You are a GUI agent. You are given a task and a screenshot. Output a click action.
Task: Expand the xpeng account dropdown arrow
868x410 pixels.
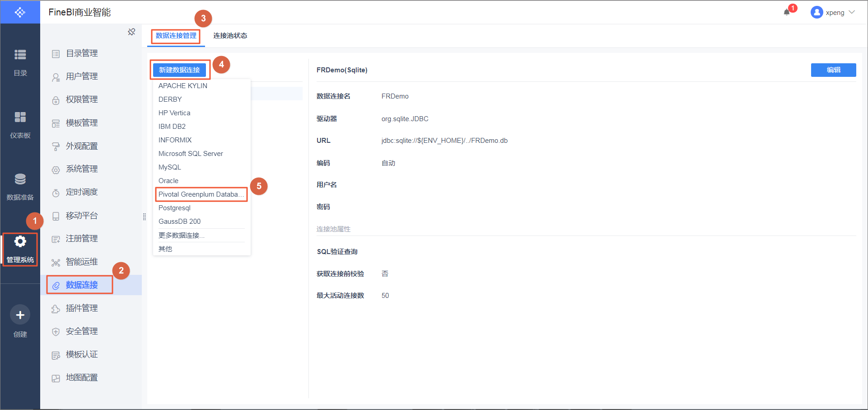852,12
